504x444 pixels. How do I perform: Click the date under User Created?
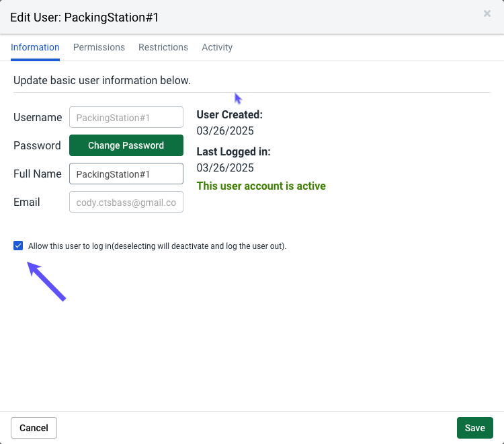[x=225, y=131]
